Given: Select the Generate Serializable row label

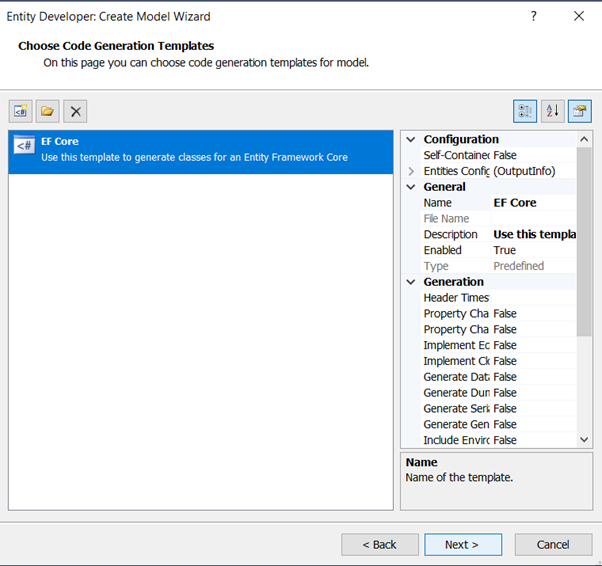Looking at the screenshot, I should (455, 408).
